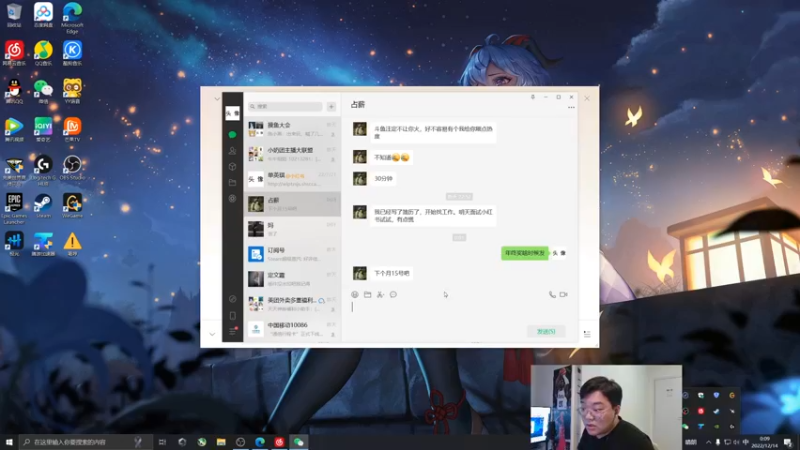800x450 pixels.
Task: Start a video call with camera icon
Action: pos(564,294)
